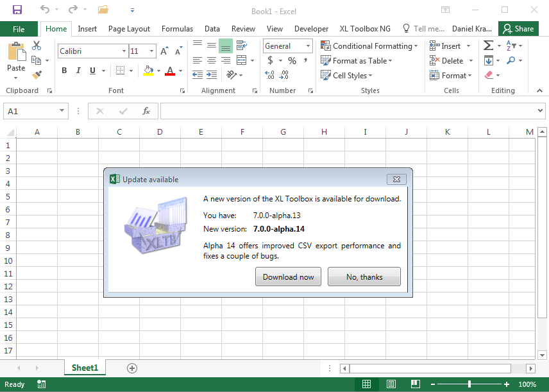Switch to the Page Layout tab

click(x=129, y=29)
